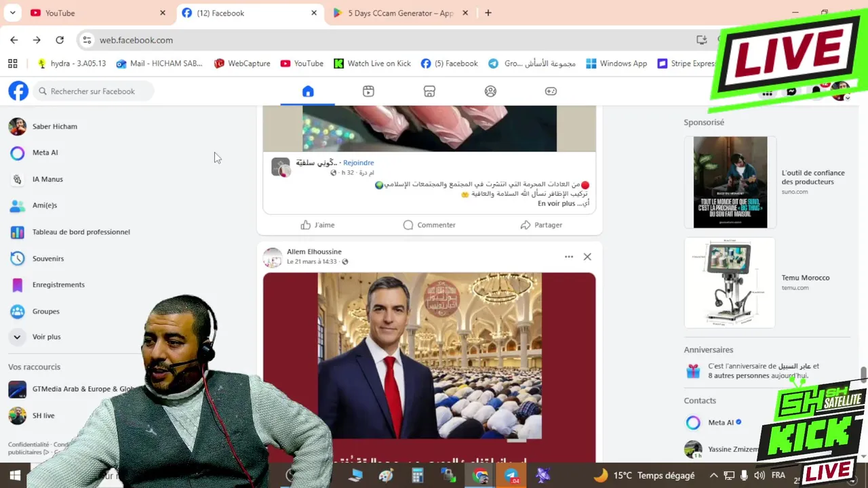Open Telegram from the taskbar

[511, 476]
